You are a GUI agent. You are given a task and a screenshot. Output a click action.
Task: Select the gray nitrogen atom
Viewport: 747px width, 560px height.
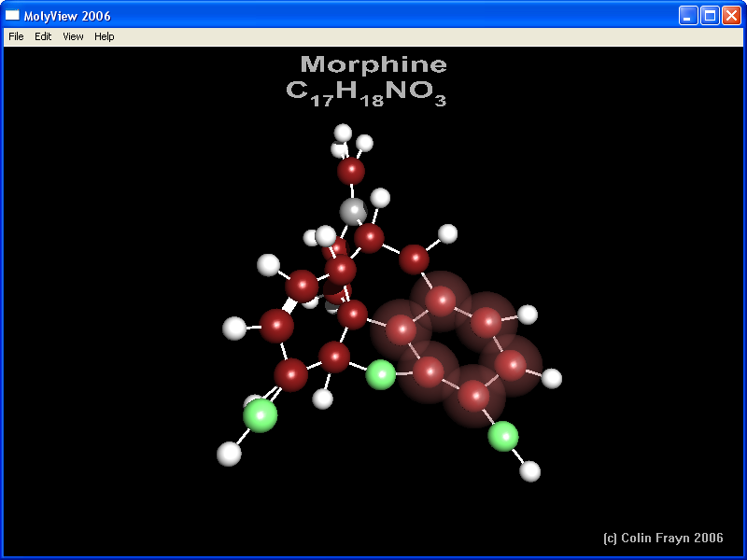tap(352, 211)
